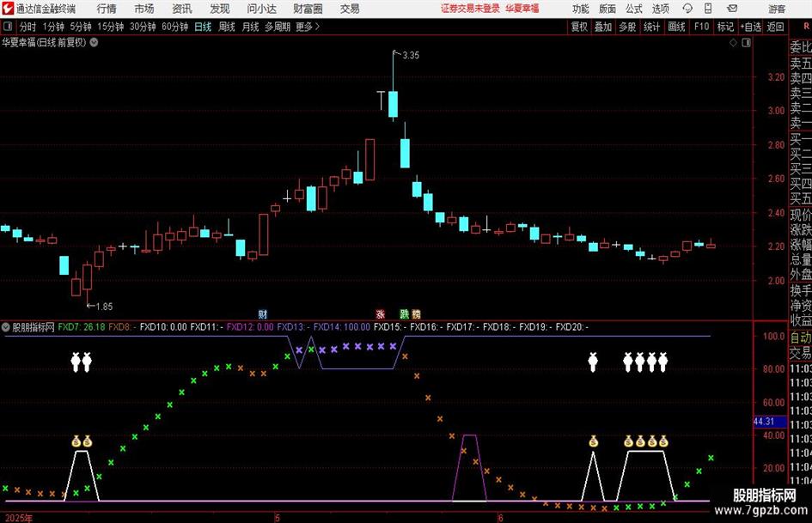Open the 发现 menu
812x523 pixels.
click(x=220, y=9)
